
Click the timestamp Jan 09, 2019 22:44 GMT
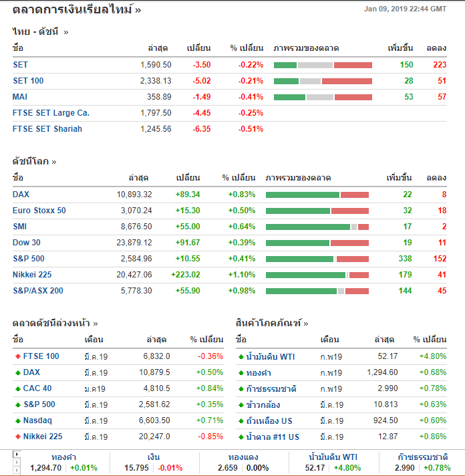(x=406, y=9)
